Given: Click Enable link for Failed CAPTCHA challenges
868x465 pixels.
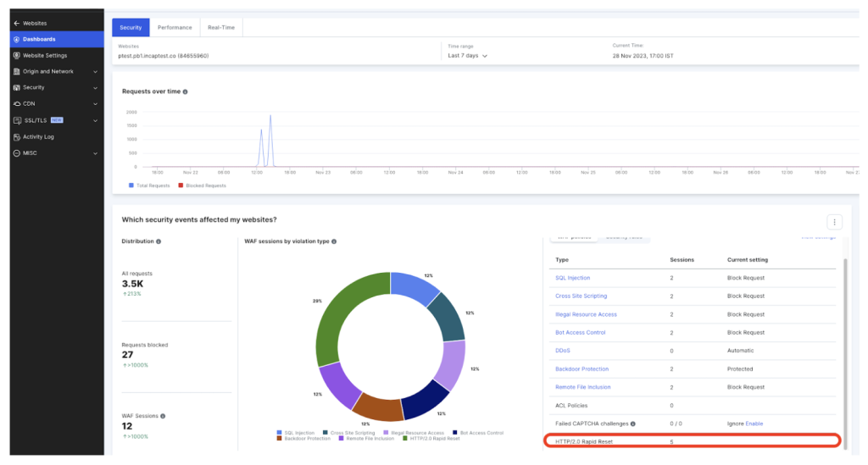Looking at the screenshot, I should [754, 423].
